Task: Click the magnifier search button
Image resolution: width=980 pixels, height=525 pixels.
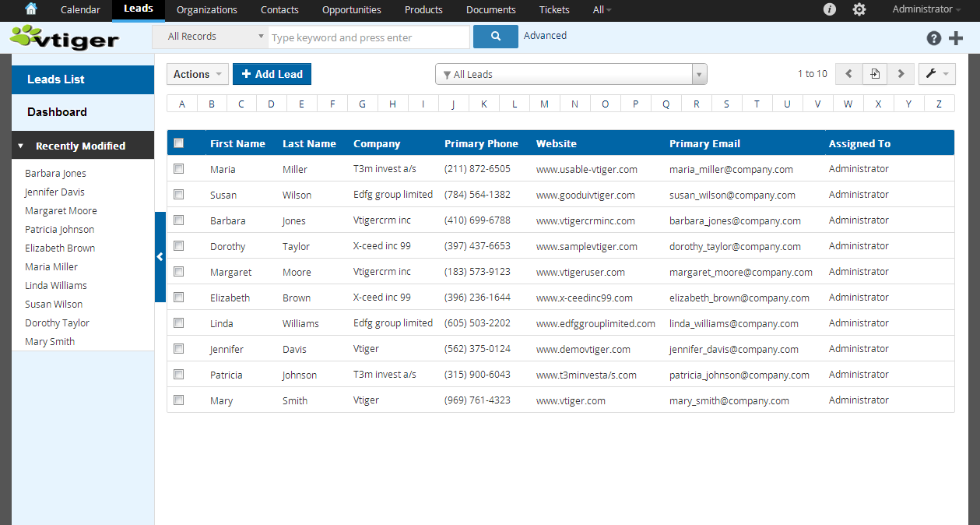Action: (x=496, y=37)
